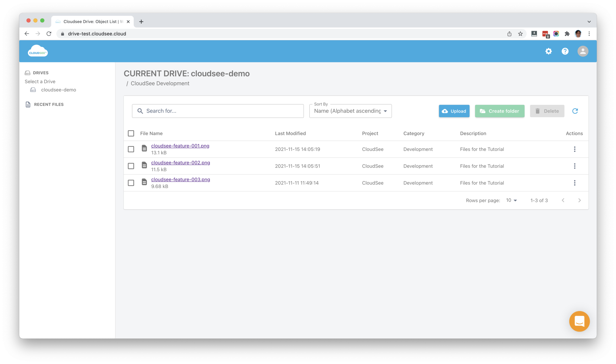Select the cloudsee-demo drive in sidebar
616x364 pixels.
click(x=58, y=89)
